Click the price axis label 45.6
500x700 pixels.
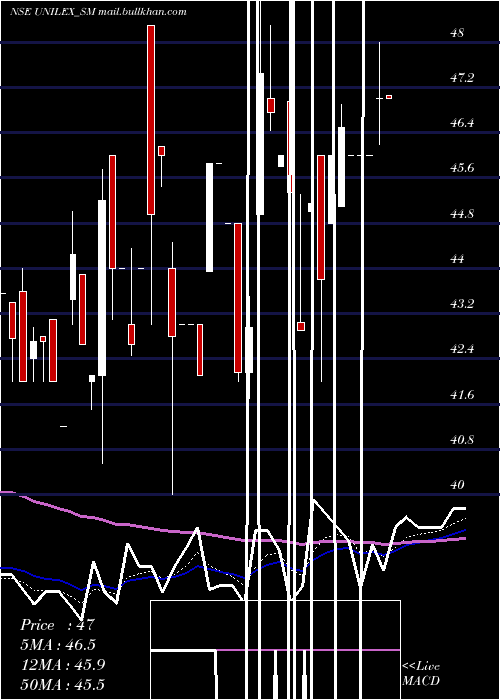tap(462, 168)
